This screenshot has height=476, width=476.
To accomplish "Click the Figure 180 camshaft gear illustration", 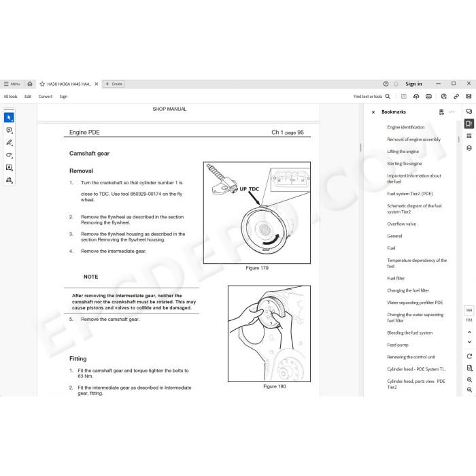I will [269, 334].
